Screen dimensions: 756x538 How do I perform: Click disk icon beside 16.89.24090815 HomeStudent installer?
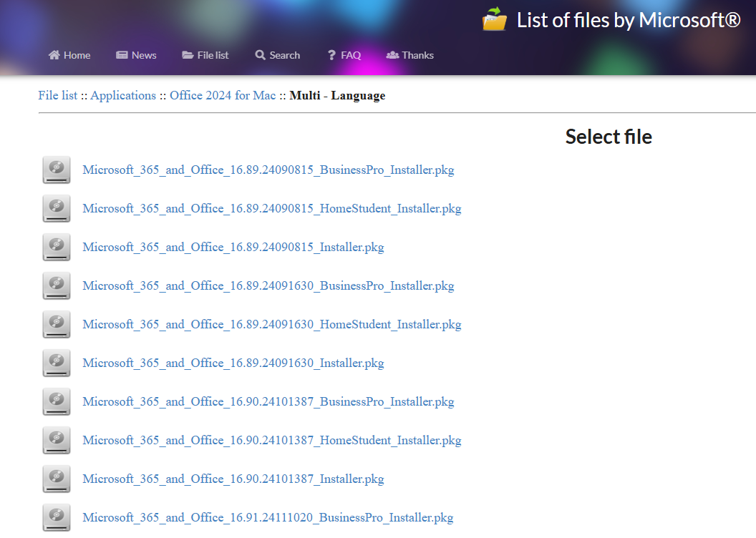(x=57, y=209)
